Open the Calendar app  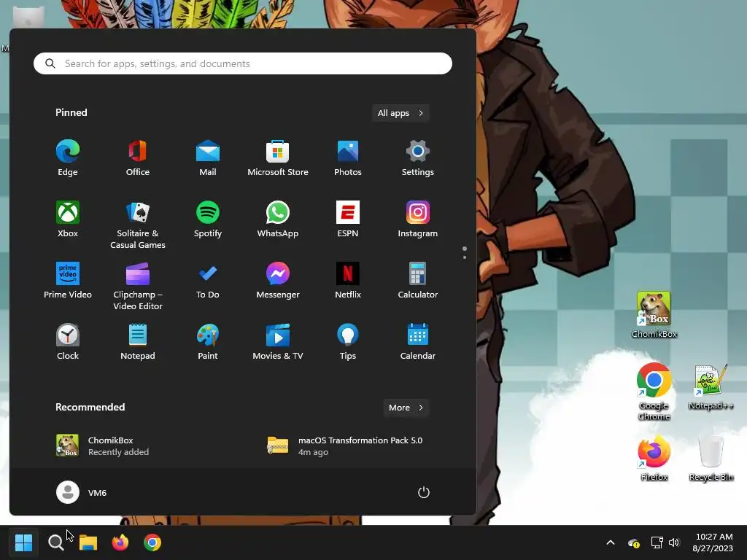point(418,342)
